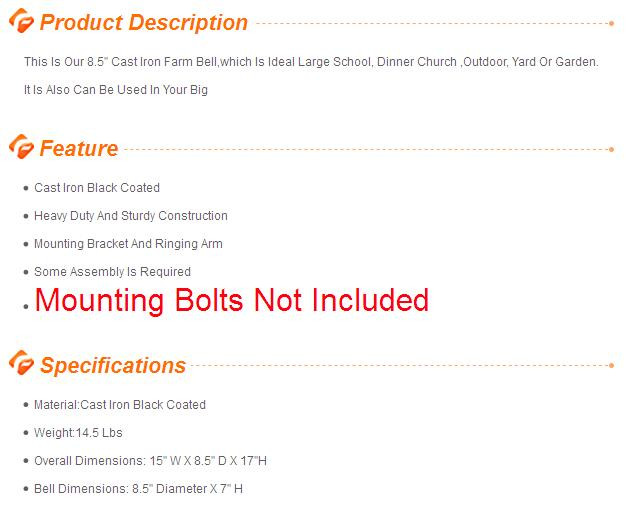Click the Weight:14.5 Lbs specification
626x529 pixels.
pyautogui.click(x=78, y=433)
